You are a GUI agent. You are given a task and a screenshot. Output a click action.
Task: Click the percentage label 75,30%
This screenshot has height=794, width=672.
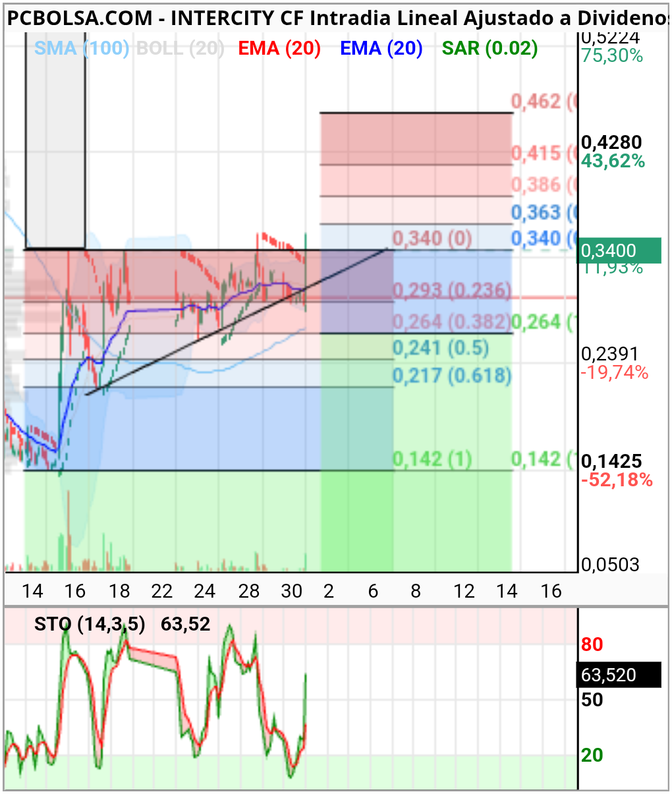(x=612, y=55)
